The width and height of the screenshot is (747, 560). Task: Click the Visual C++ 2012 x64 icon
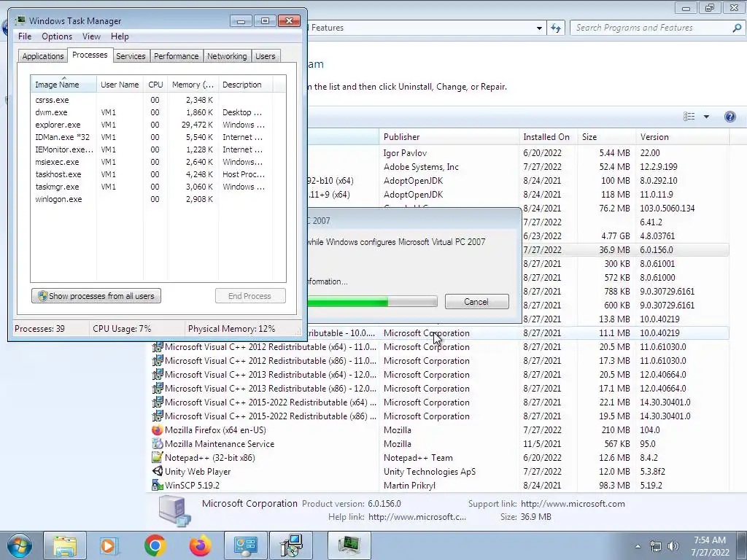157,347
